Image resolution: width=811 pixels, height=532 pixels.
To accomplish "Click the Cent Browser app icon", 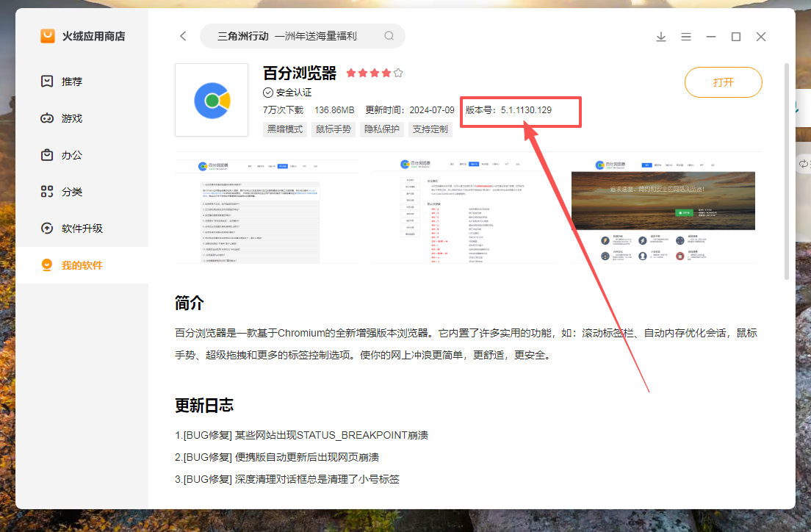I will coord(212,100).
